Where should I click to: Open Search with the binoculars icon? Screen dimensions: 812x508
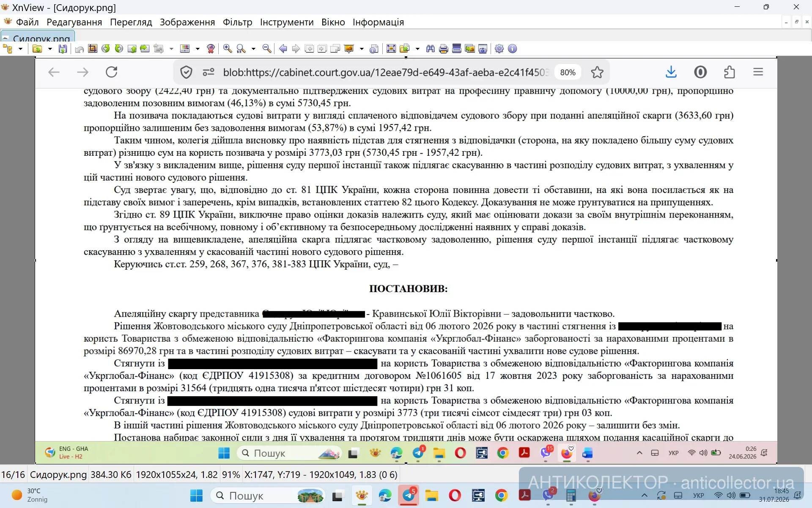pyautogui.click(x=431, y=49)
